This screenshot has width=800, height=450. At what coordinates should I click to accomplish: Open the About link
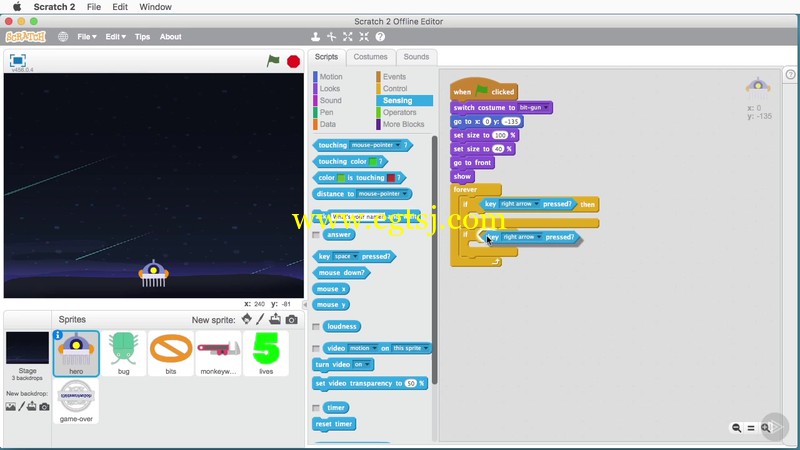(x=170, y=37)
